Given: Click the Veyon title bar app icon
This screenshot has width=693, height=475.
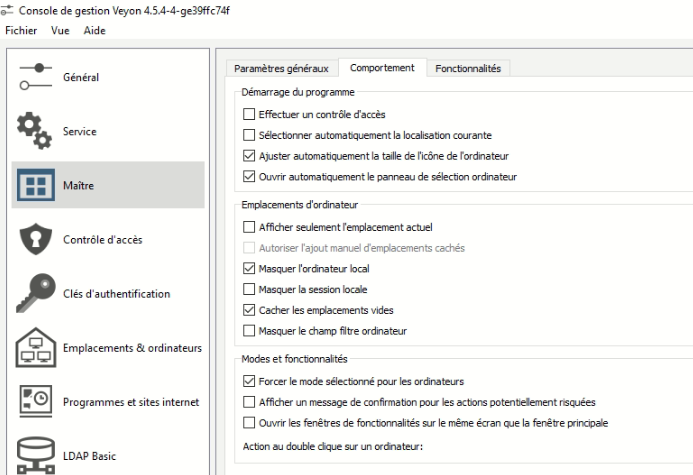Looking at the screenshot, I should (7, 10).
